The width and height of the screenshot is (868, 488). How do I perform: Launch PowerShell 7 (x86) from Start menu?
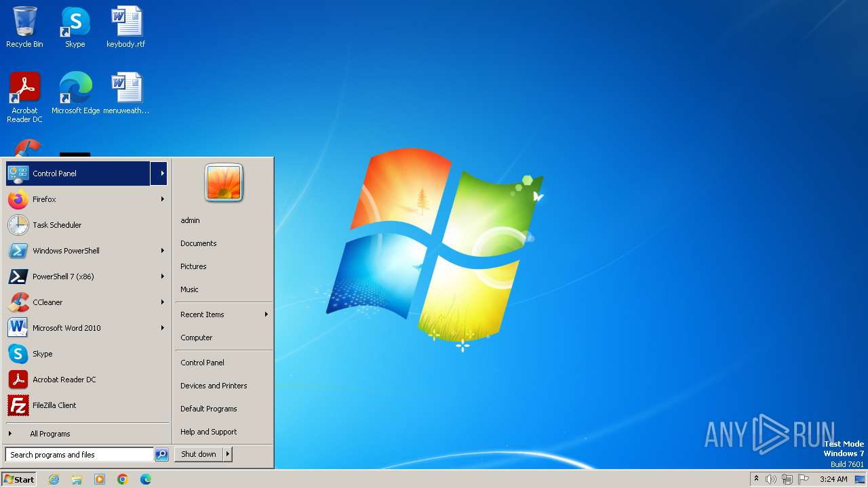(x=86, y=277)
